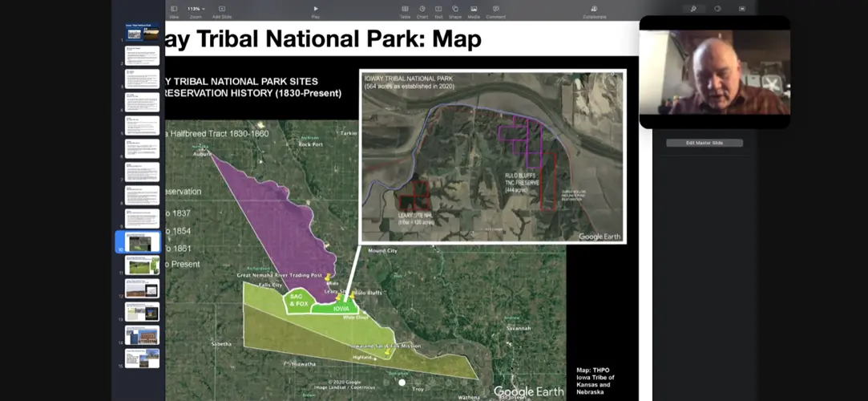Click the green IOWA reservation label
The height and width of the screenshot is (401, 868).
(341, 309)
